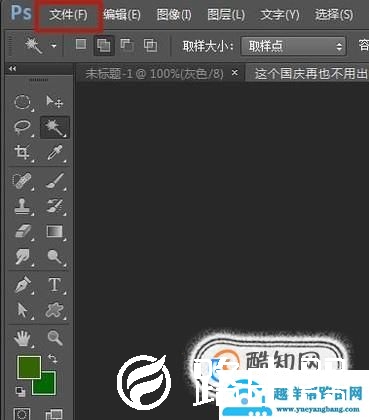The image size is (369, 420).
Task: Collapse the tools panel with double arrows
Action: (13, 69)
